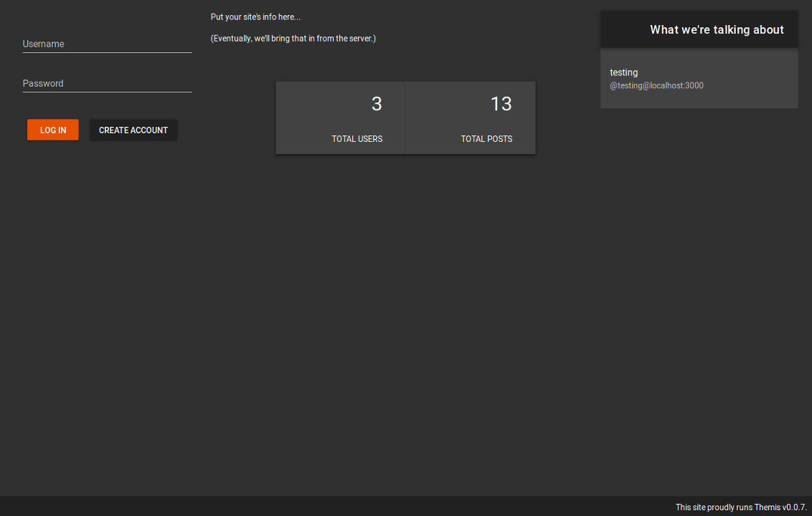Focus the Password input field
This screenshot has height=516, width=812.
[107, 83]
